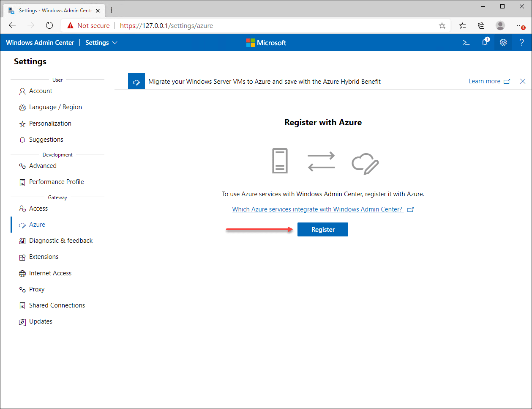Click the Shared Connections list icon
Screen dimensions: 532x409
pos(22,306)
